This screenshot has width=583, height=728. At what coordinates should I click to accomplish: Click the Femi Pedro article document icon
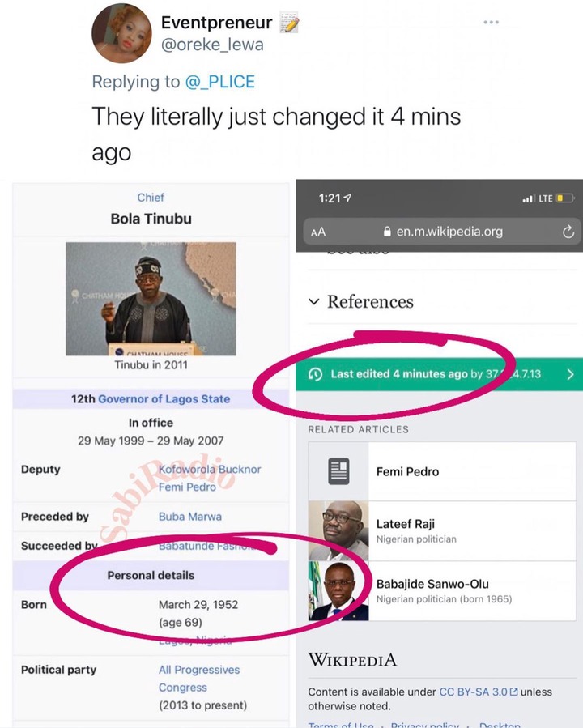click(x=338, y=471)
